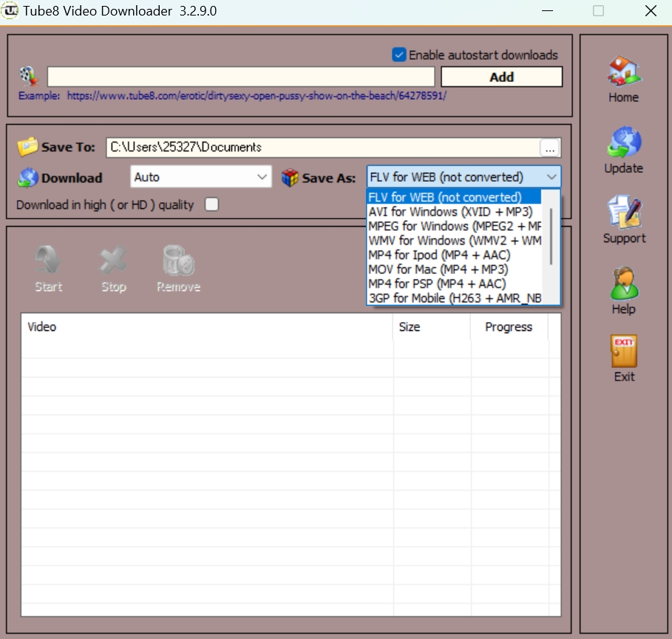This screenshot has height=639, width=672.
Task: Click the Save As cube icon
Action: (x=290, y=177)
